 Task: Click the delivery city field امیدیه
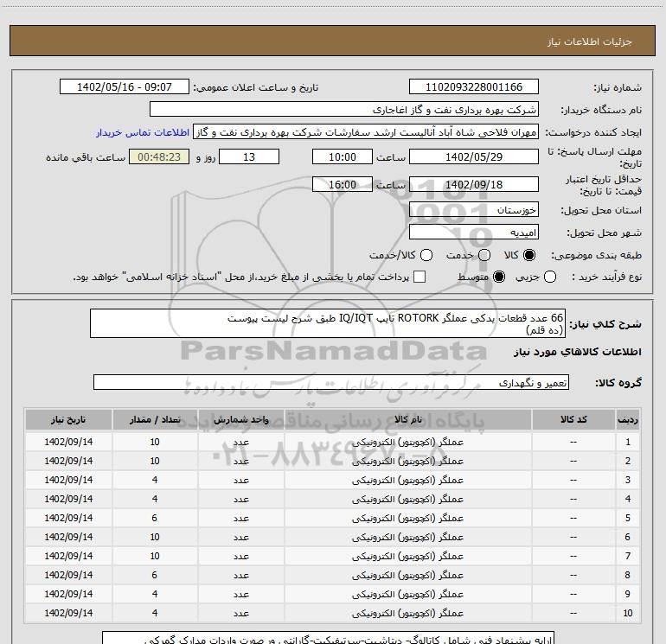[474, 232]
